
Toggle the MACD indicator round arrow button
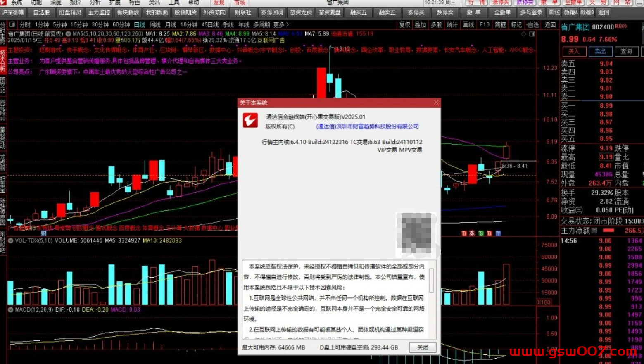[x=11, y=309]
